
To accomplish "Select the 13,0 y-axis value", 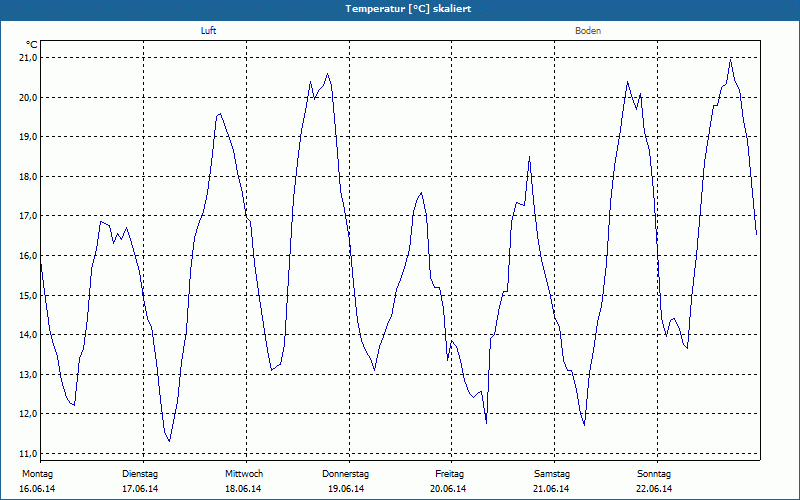I will [28, 374].
